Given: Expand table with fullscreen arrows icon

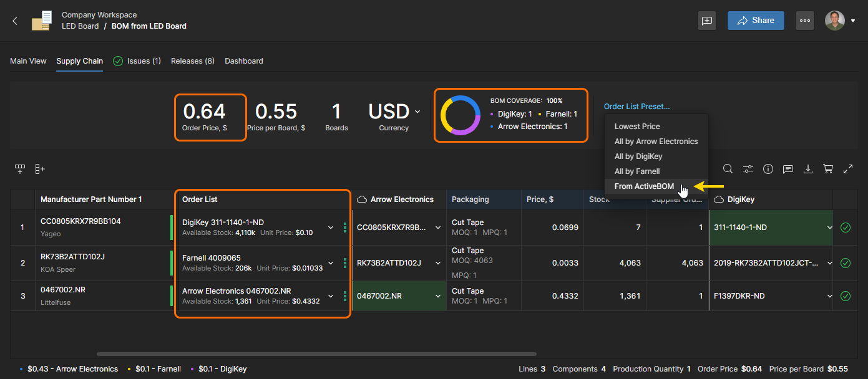Looking at the screenshot, I should (848, 169).
